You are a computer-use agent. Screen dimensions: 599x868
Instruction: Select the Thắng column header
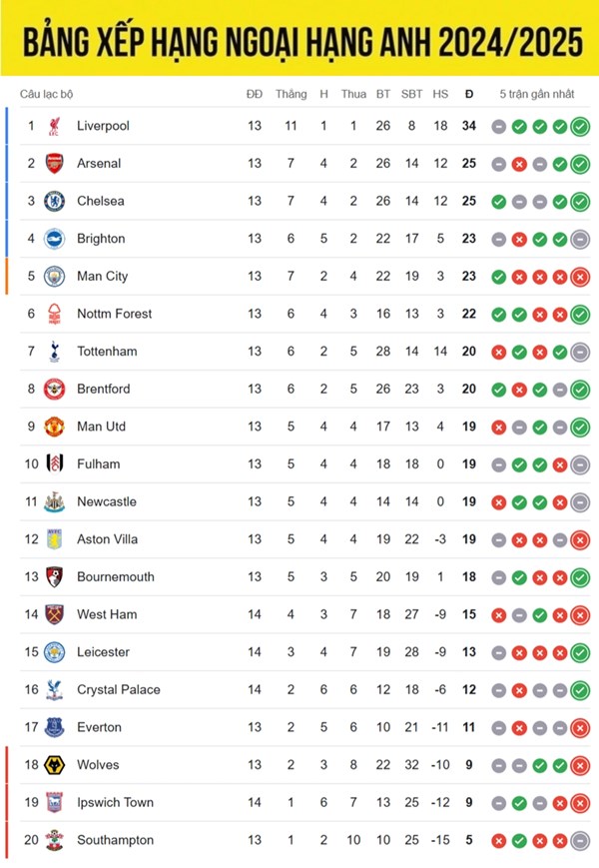point(291,94)
